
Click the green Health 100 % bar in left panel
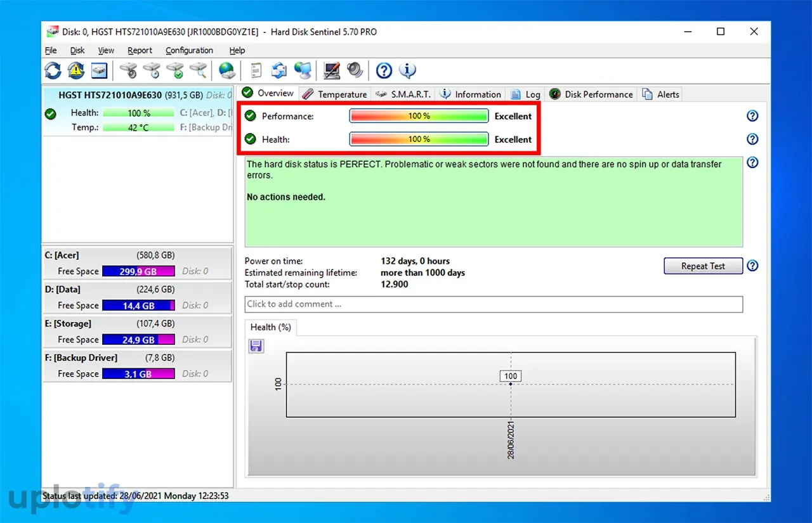point(138,113)
